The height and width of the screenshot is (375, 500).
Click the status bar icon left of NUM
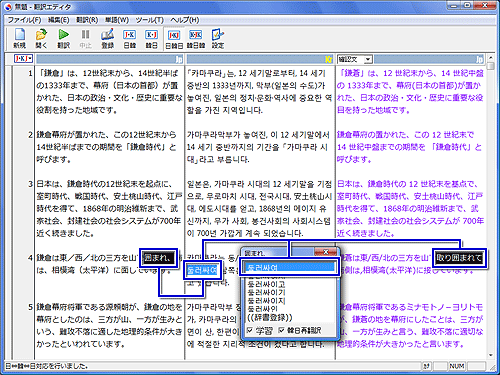[x=426, y=366]
